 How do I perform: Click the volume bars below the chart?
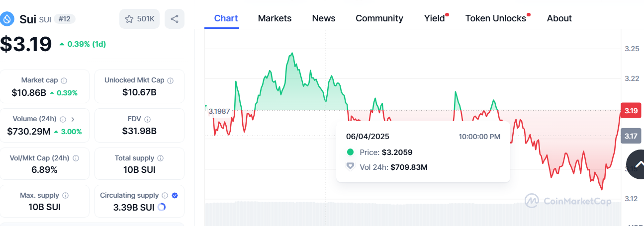413,214
